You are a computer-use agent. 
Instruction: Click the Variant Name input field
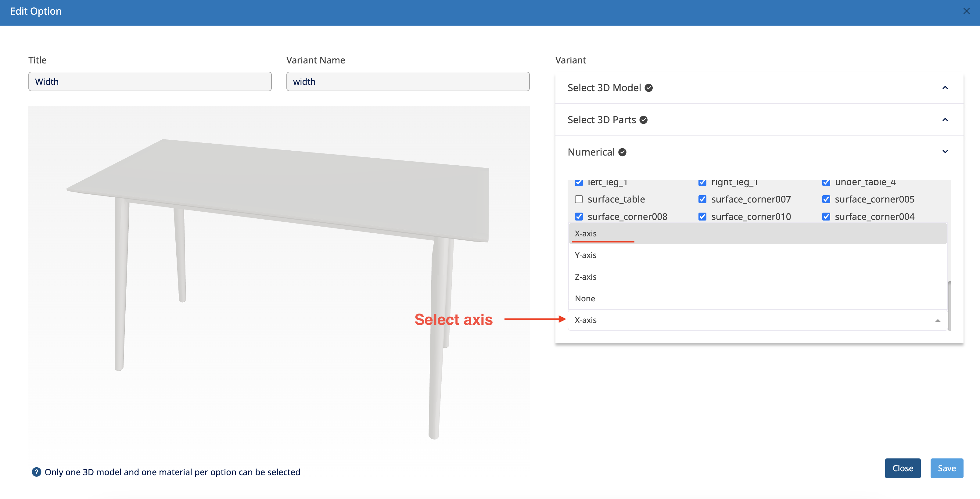point(407,81)
